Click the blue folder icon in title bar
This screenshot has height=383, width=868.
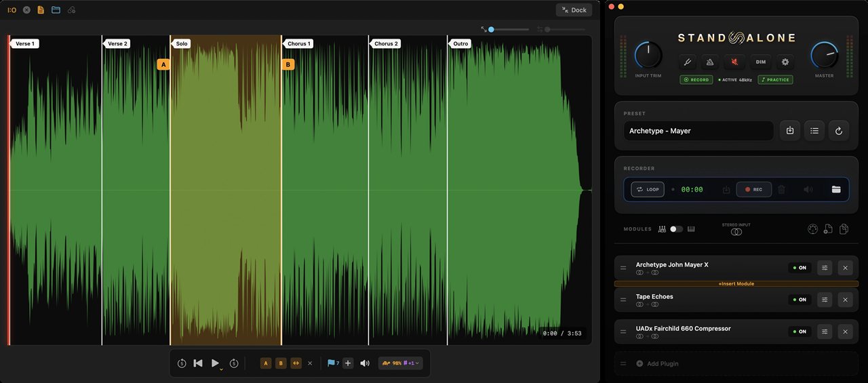tap(56, 10)
